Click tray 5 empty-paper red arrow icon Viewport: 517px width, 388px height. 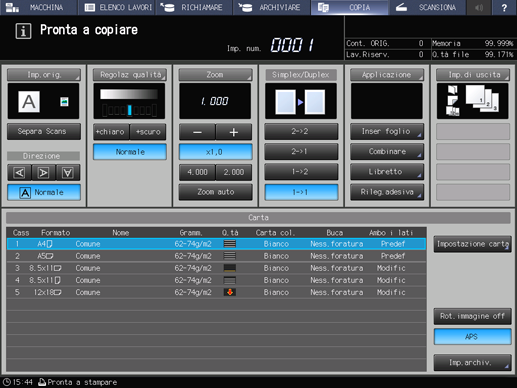(230, 292)
